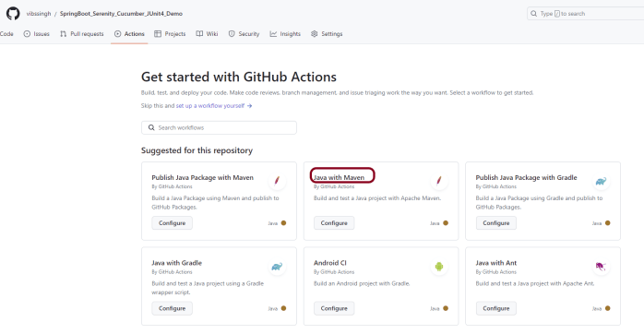This screenshot has height=334, width=644.
Task: Click 'Java with Gradle' card title
Action: pyautogui.click(x=176, y=263)
